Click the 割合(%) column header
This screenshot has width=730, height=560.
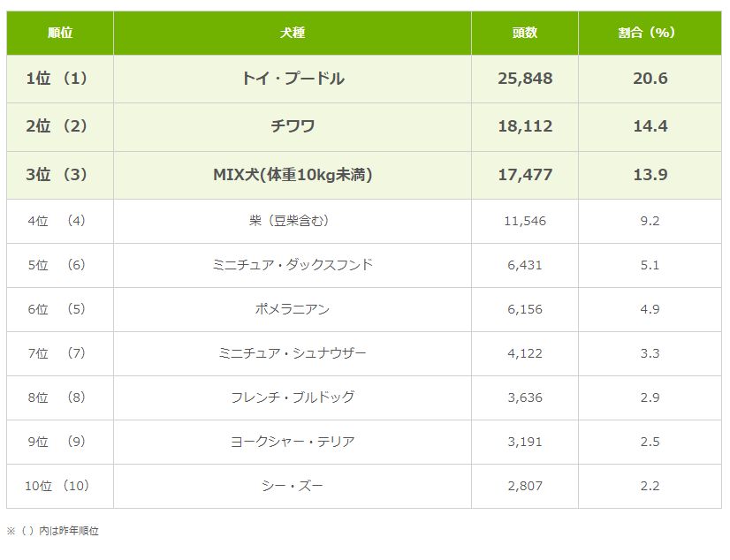coord(650,33)
